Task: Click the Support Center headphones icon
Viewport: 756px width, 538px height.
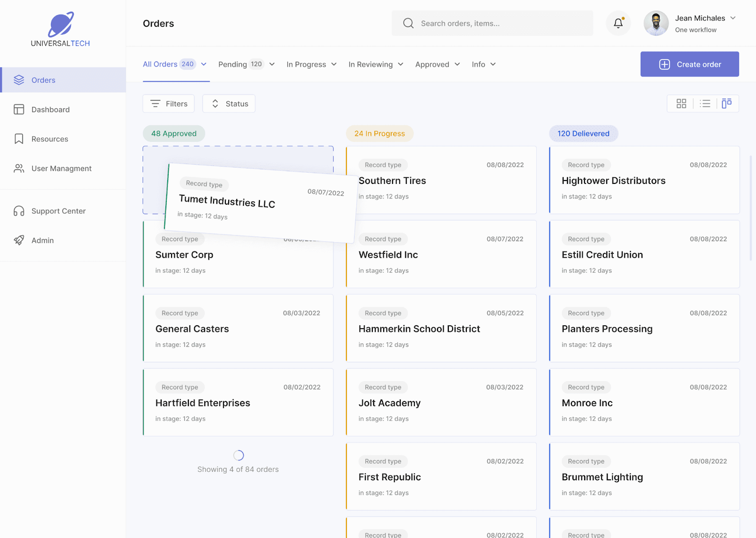Action: [19, 211]
